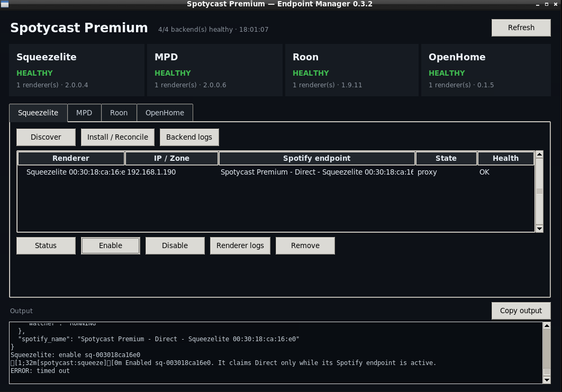Click the State column header
562x392 pixels.
pos(446,158)
